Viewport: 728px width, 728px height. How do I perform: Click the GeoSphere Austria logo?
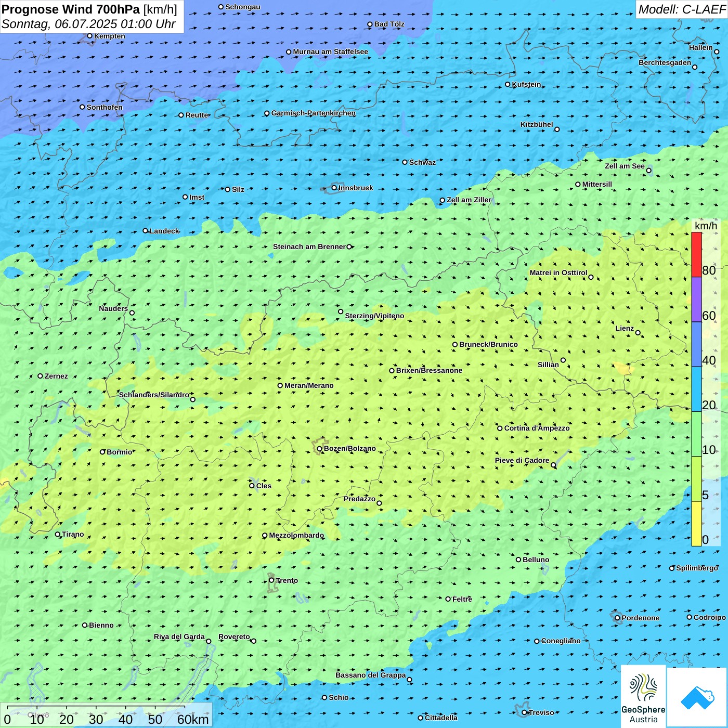pos(643,696)
